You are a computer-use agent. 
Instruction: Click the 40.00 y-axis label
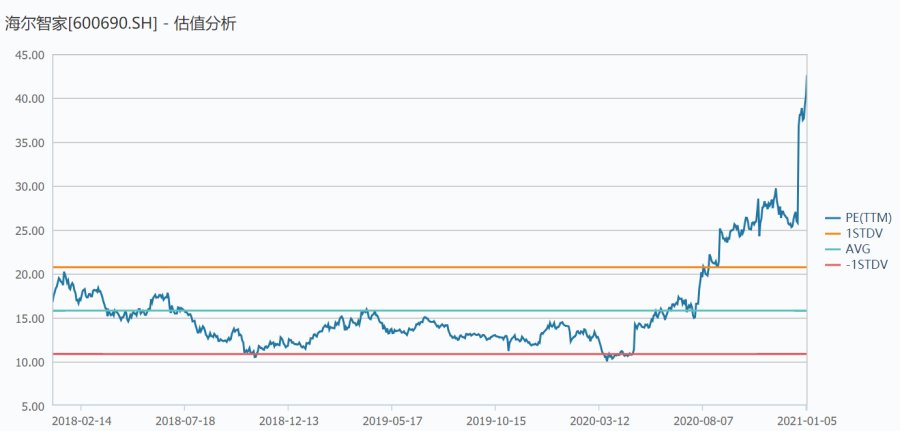(x=30, y=99)
